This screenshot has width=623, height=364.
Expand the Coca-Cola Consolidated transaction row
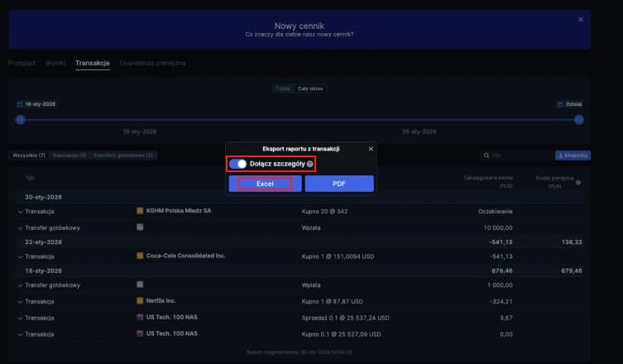pos(20,256)
